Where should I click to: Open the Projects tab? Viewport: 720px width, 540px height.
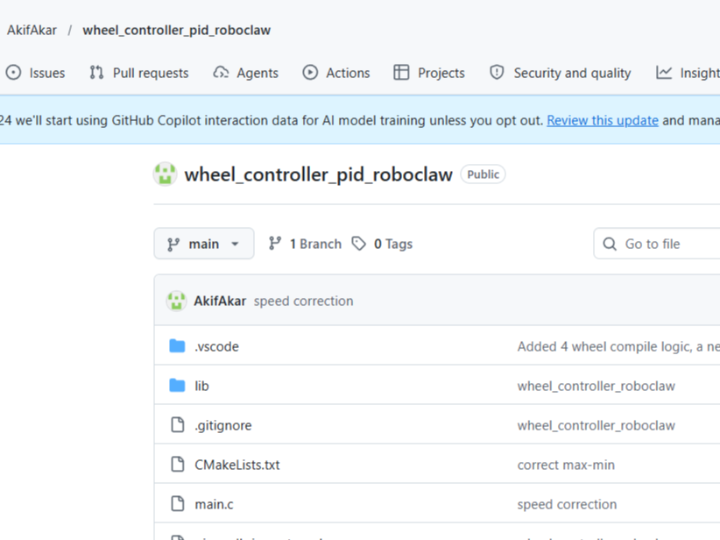coord(441,73)
